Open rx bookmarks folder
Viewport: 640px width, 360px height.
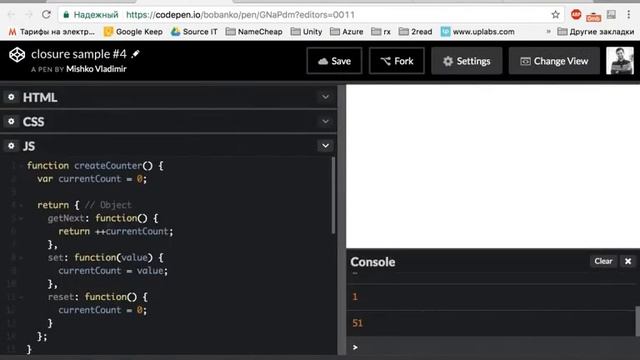click(381, 31)
